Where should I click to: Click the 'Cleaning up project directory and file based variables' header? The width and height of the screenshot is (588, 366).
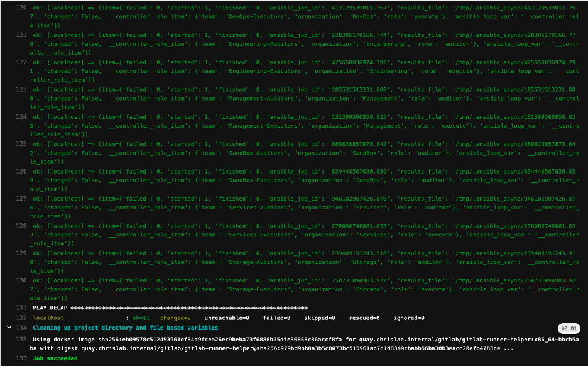coord(125,328)
